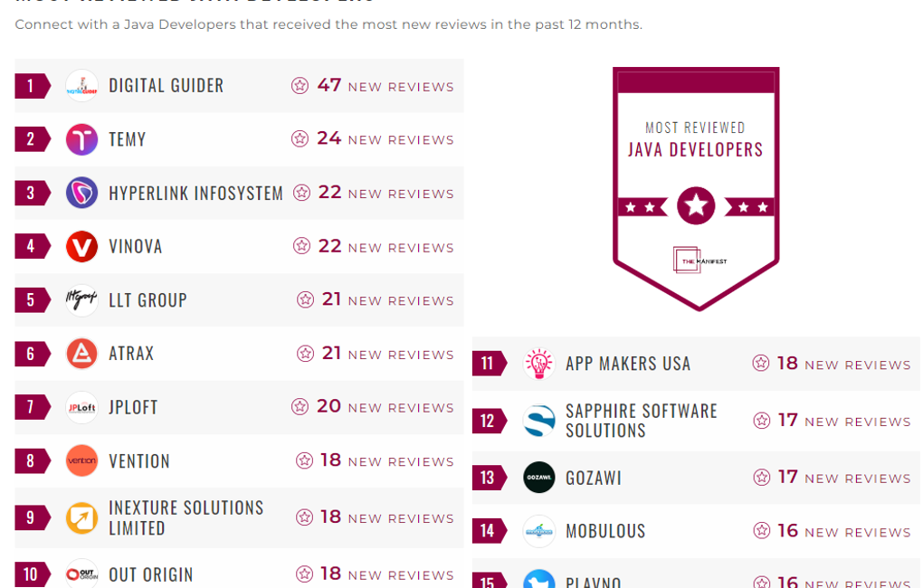Click the star icon beside Vinova's reviews
The image size is (923, 588).
pos(302,246)
